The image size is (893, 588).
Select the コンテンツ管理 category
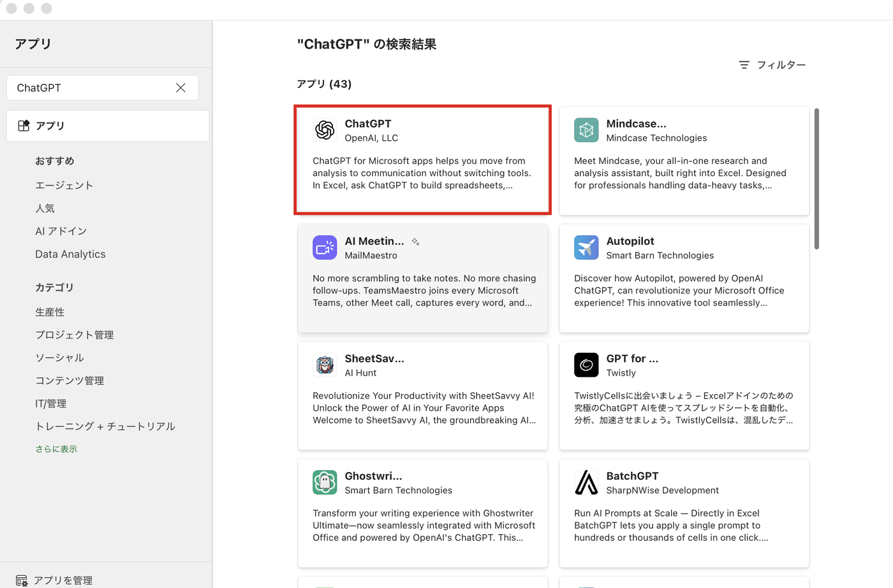pyautogui.click(x=70, y=381)
